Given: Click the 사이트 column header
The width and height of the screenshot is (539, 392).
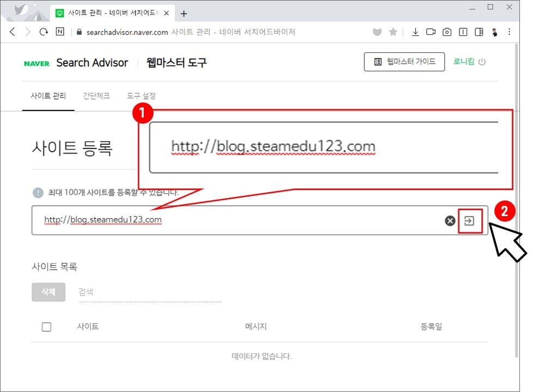Looking at the screenshot, I should 88,326.
